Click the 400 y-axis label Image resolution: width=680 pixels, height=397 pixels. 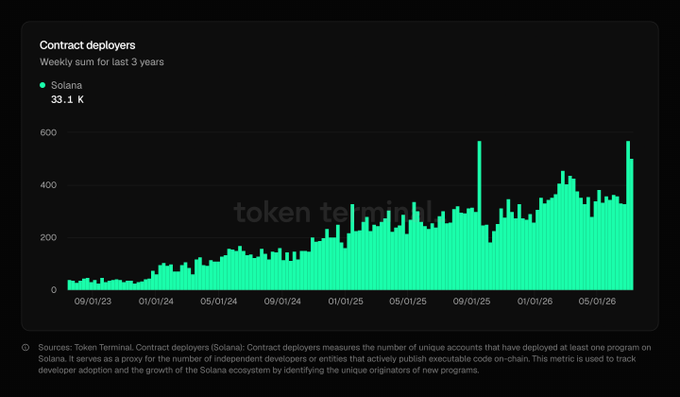(48, 185)
